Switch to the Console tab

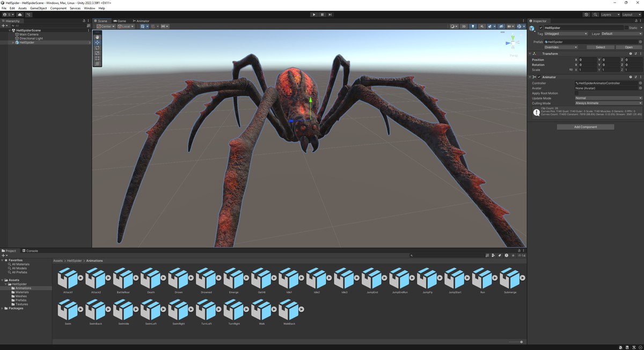pos(30,251)
